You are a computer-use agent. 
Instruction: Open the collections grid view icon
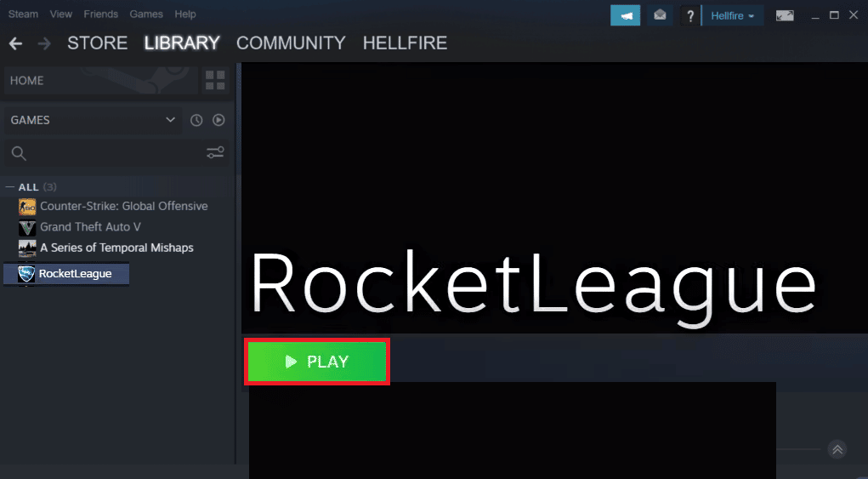pos(215,80)
